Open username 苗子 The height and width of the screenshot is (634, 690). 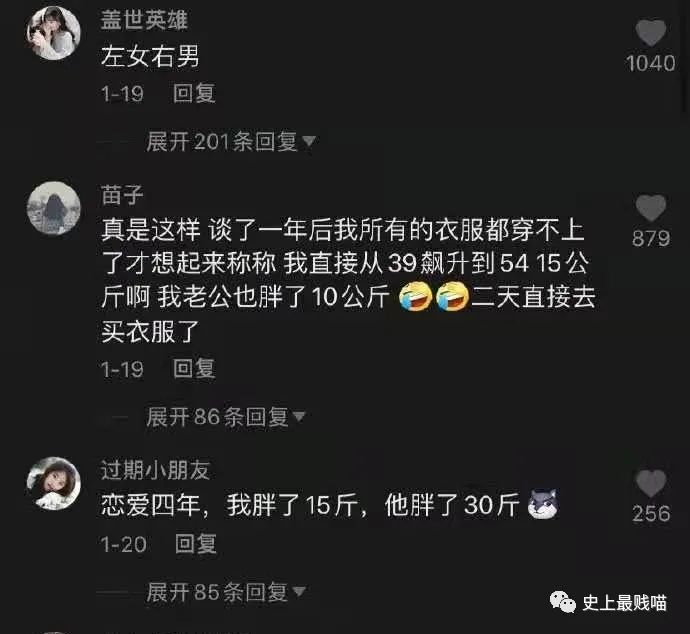click(122, 195)
